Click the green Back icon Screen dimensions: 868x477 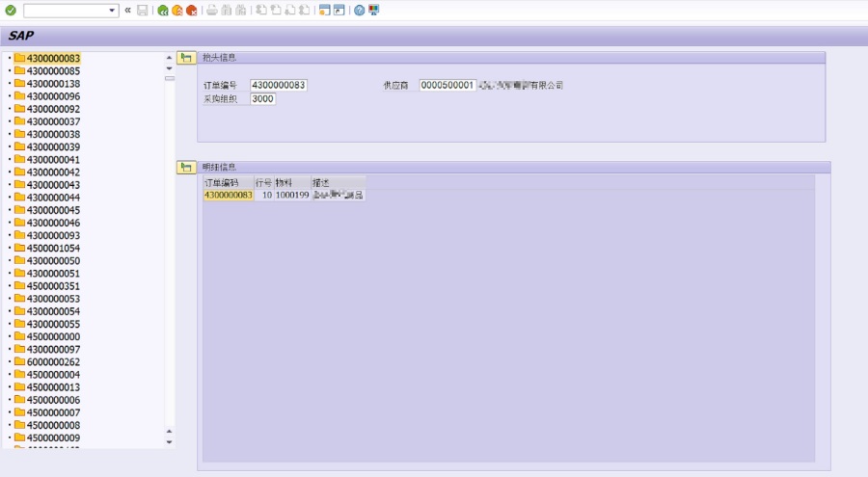coord(163,11)
